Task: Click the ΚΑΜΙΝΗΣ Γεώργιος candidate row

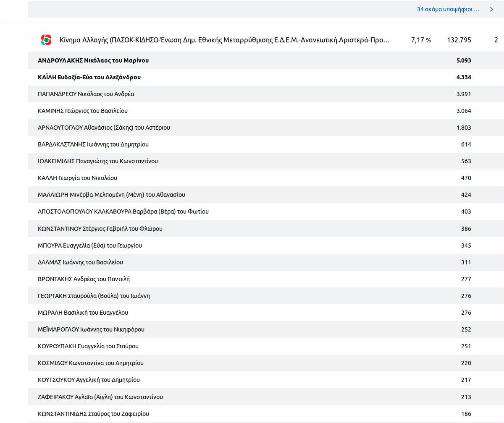Action: [x=266, y=111]
